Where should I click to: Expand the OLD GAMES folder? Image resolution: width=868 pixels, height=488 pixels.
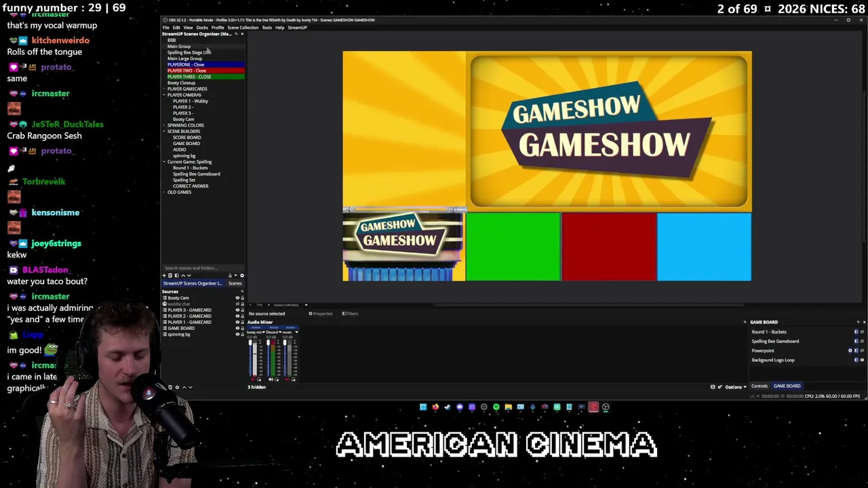(165, 192)
